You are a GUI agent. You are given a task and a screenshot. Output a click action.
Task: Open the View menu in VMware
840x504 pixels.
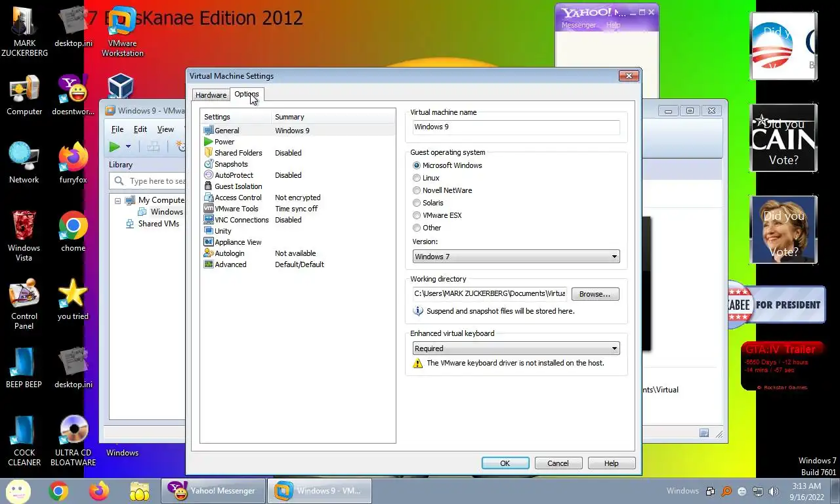click(x=165, y=129)
